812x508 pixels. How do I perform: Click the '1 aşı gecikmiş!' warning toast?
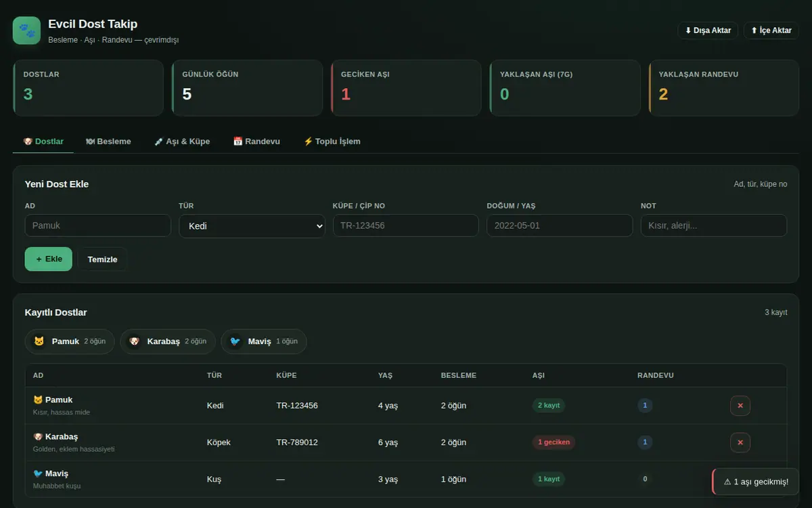click(x=756, y=482)
